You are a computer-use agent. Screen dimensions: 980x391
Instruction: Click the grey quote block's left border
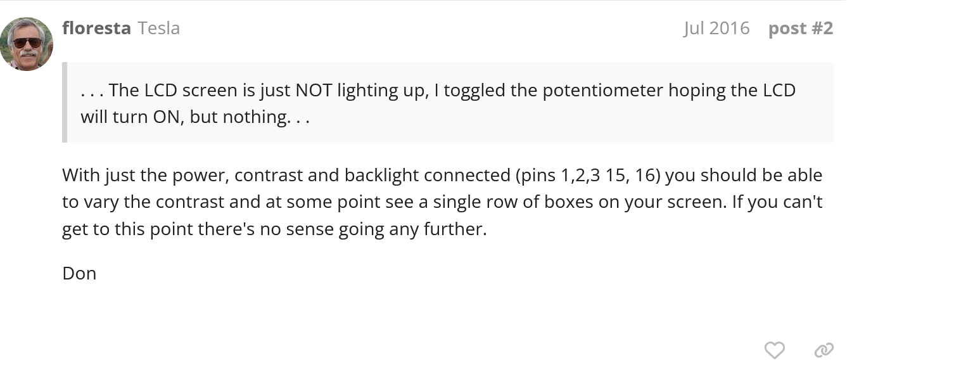(65, 102)
